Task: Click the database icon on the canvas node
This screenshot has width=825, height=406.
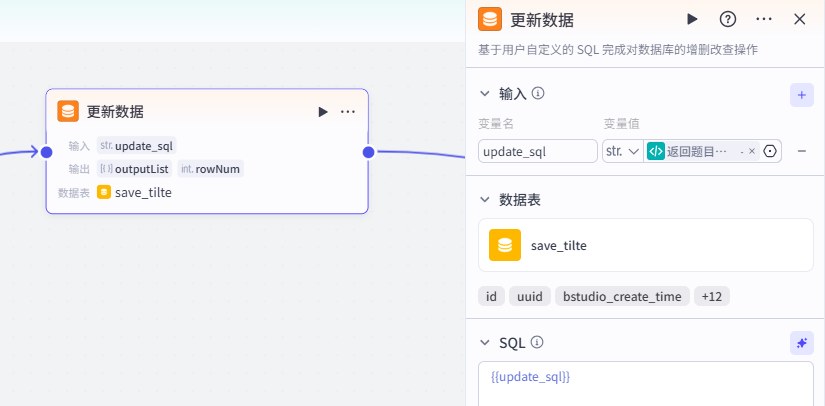Action: [68, 111]
